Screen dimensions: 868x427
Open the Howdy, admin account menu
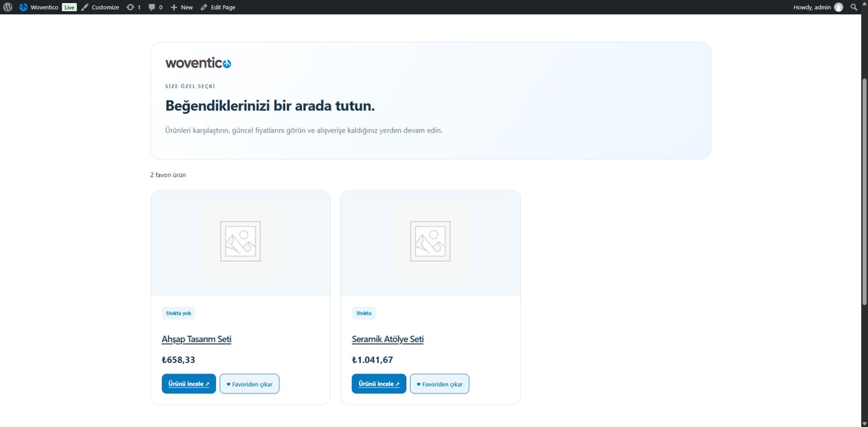click(x=818, y=7)
